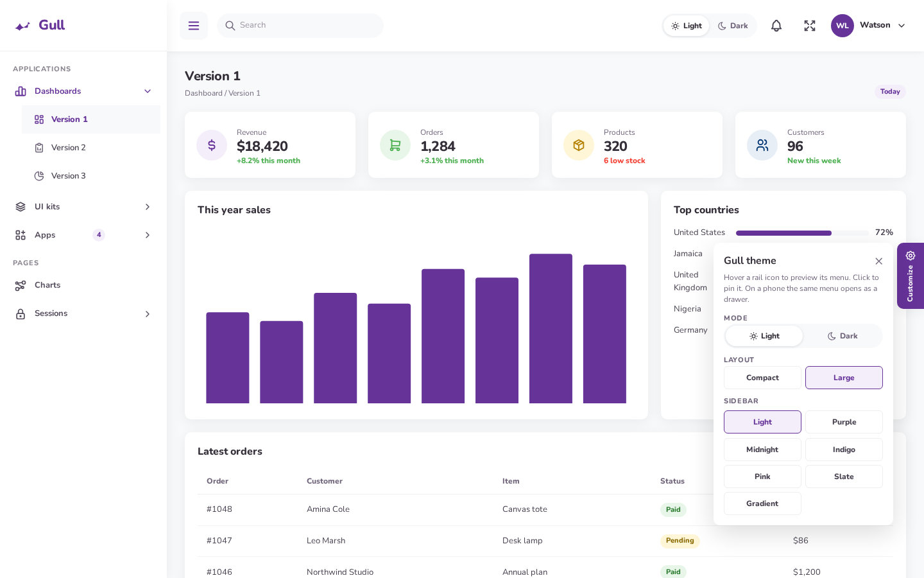Image resolution: width=924 pixels, height=578 pixels.
Task: Collapse the Dashboards menu chevron
Action: tap(148, 91)
